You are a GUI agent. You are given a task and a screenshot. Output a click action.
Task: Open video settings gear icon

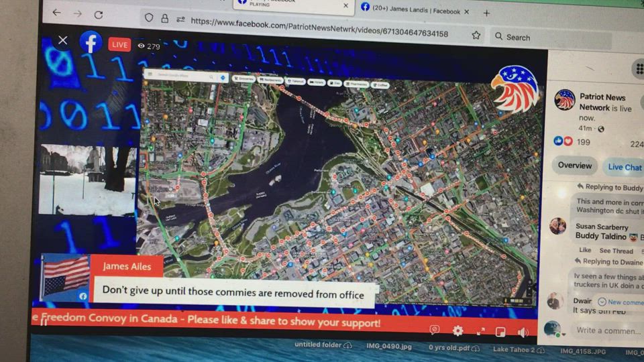(458, 330)
